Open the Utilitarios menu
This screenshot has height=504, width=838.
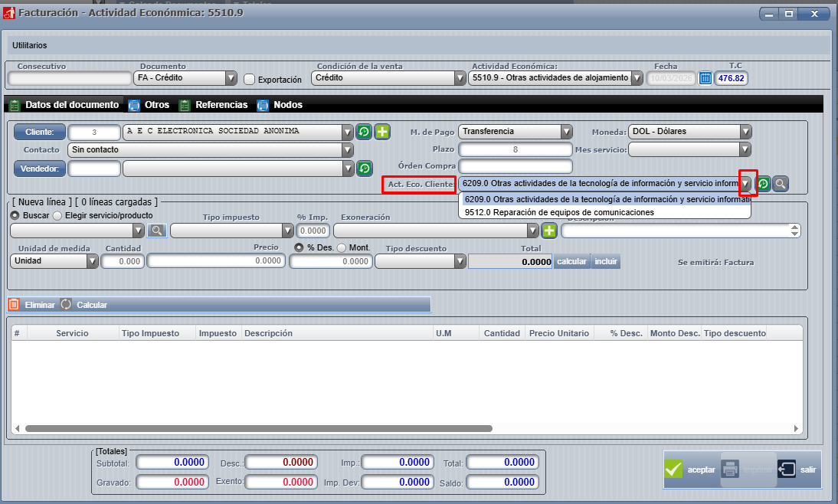[30, 46]
